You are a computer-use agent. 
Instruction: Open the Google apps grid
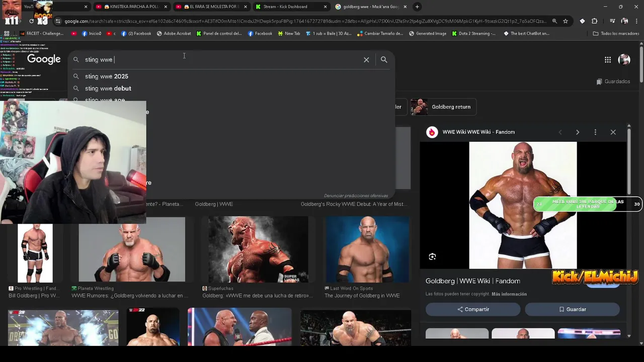(608, 59)
